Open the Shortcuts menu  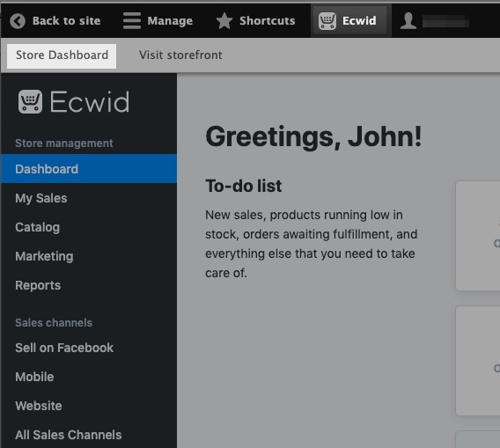(256, 21)
